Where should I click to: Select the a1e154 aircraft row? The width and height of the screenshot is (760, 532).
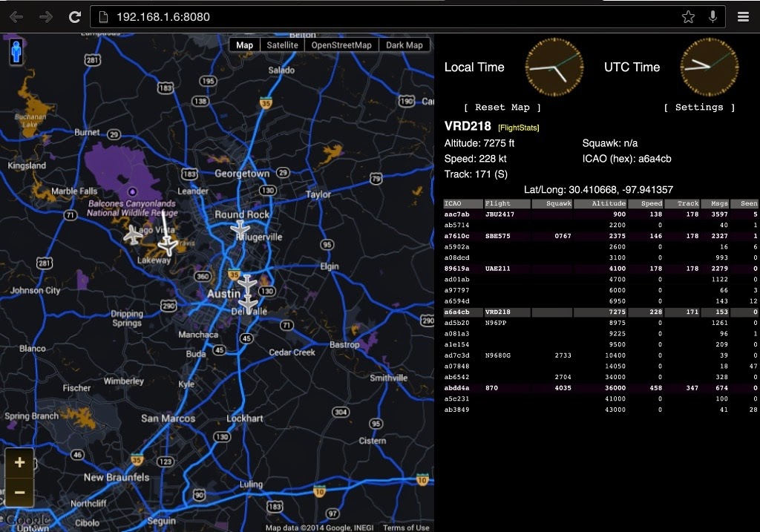pyautogui.click(x=601, y=344)
